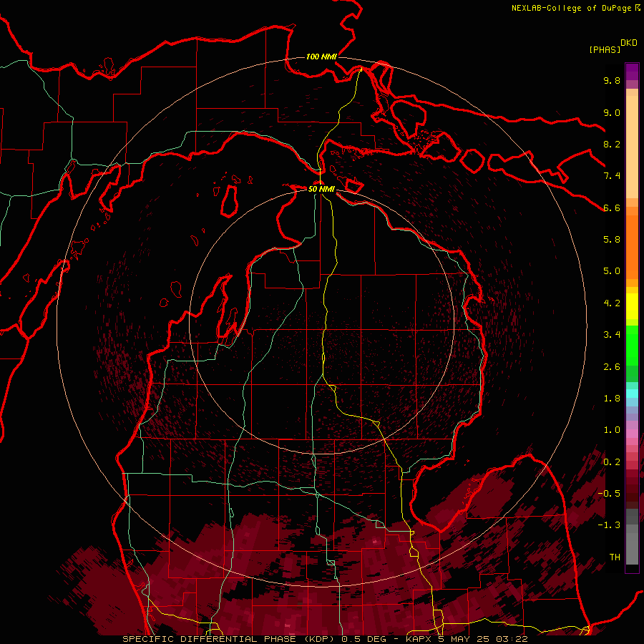Image resolution: width=644 pixels, height=644 pixels.
Task: Click the 3.4 scale value
Action: [x=612, y=335]
